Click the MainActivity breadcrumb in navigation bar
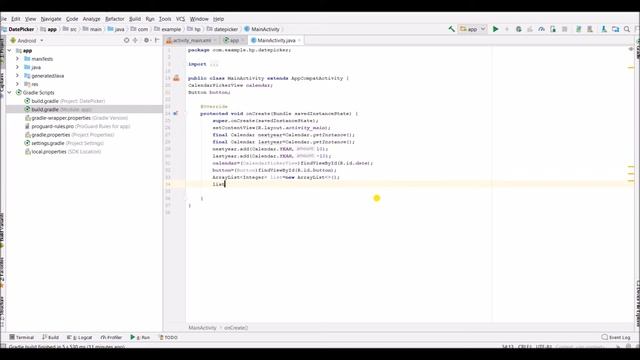Screen dimensions: 640x360 [262, 29]
